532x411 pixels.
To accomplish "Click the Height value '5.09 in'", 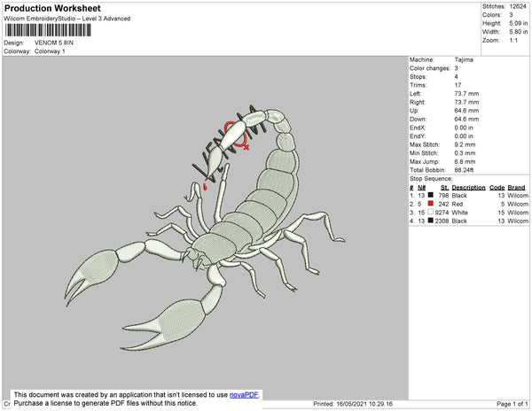I will click(519, 23).
